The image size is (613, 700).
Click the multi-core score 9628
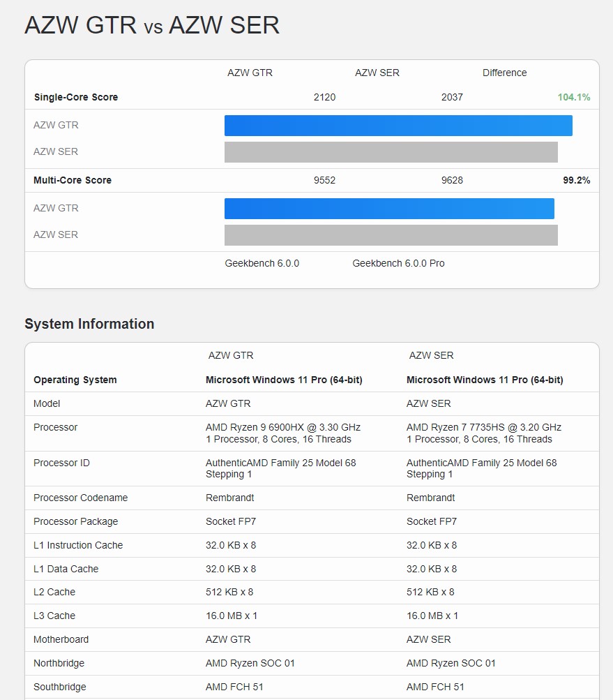[x=452, y=180]
